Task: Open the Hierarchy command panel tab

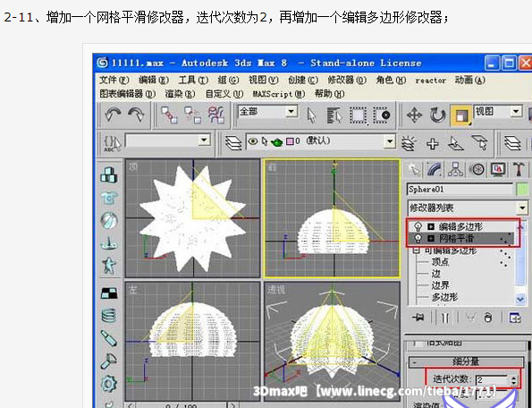Action: click(x=455, y=169)
